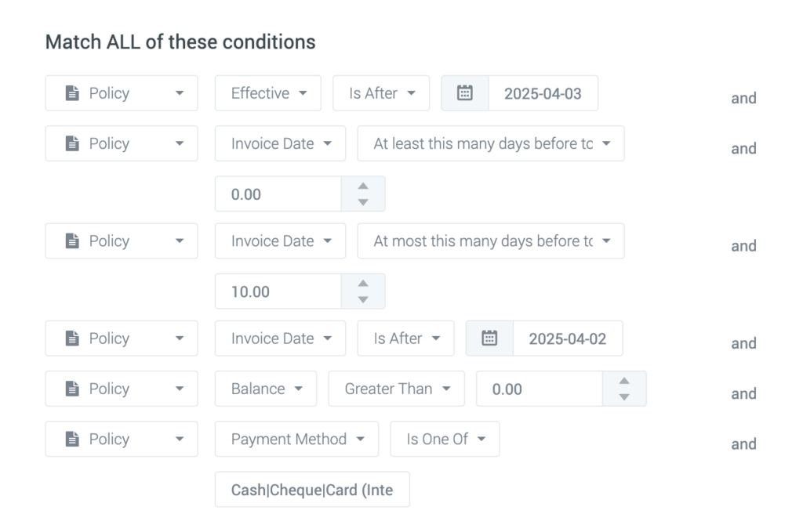803x532 pixels.
Task: Click the calendar icon beside 2025-04-03
Action: [465, 92]
